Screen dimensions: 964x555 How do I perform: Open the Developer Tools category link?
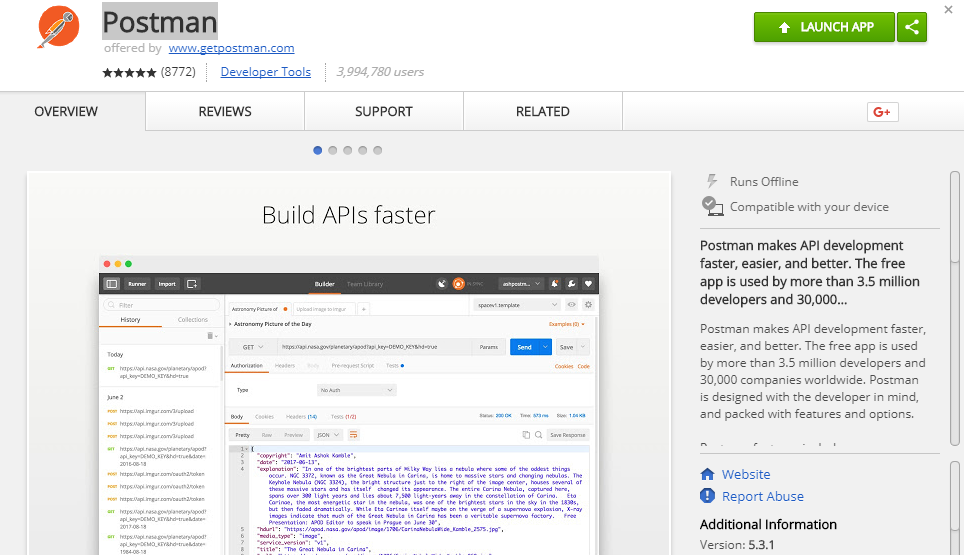[x=266, y=72]
